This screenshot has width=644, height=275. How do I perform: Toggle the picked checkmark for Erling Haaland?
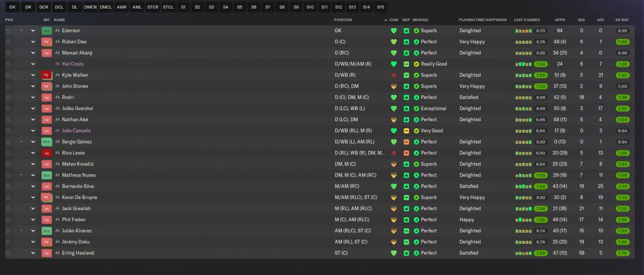[8, 253]
